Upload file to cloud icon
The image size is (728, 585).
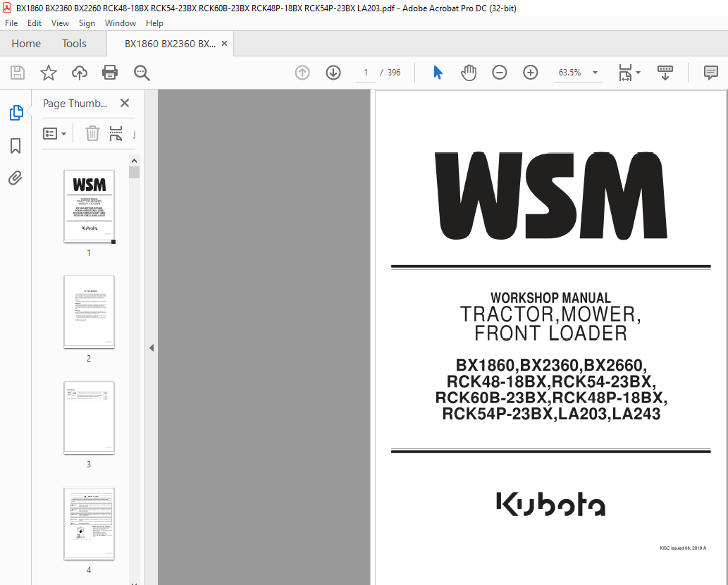coord(80,73)
